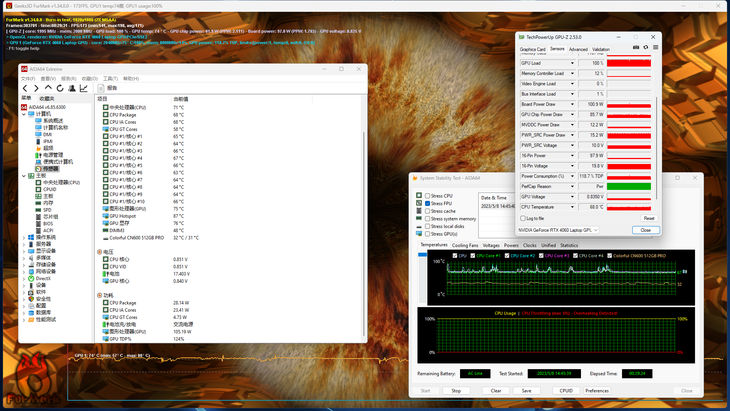Expand the 服务器 tree node
Screen dimensions: 730x411
pos(24,244)
